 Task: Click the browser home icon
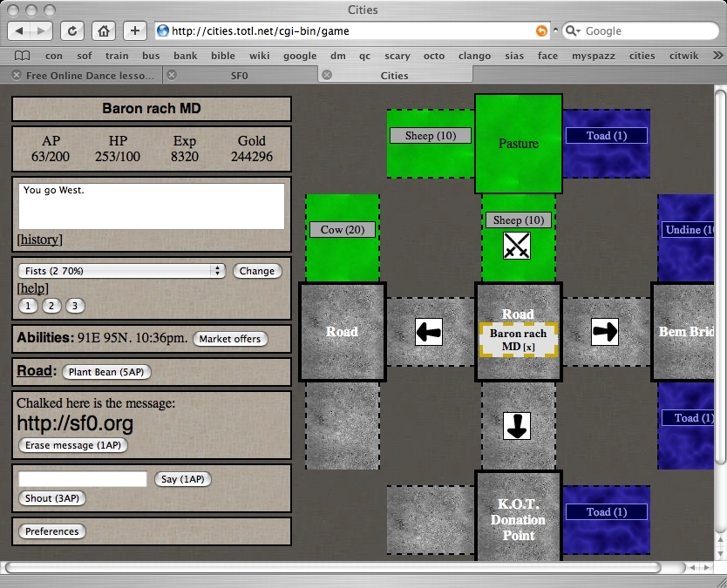pos(103,30)
